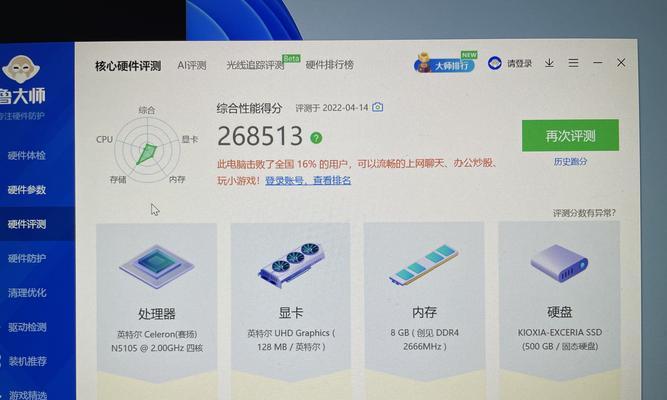The width and height of the screenshot is (667, 400).
Task: Click the 评测于 2022-04-14 date text
Action: (x=332, y=108)
